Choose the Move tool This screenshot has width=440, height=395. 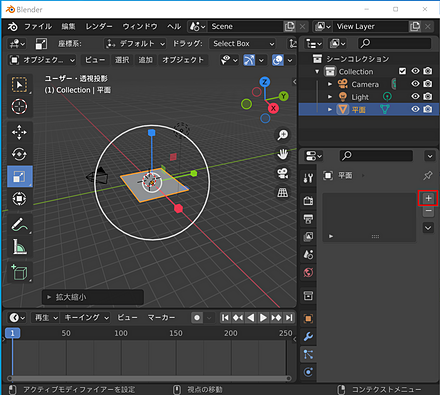(x=20, y=132)
